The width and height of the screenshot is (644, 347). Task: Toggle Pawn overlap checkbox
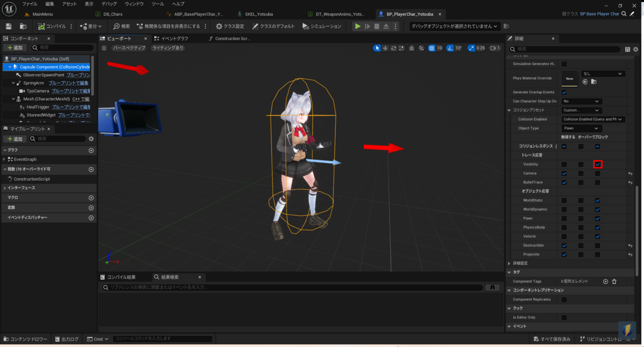[581, 218]
